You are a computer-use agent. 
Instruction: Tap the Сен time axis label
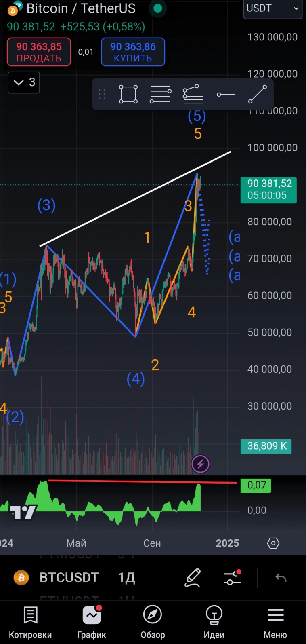tap(152, 543)
